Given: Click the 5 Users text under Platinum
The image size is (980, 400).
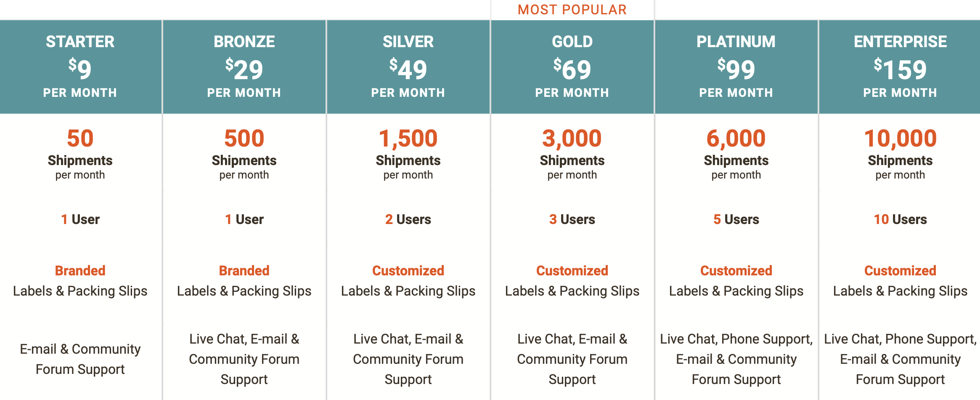Looking at the screenshot, I should (x=736, y=219).
